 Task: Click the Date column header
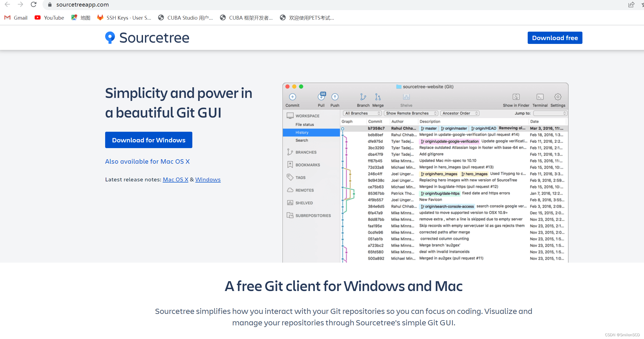coord(534,121)
